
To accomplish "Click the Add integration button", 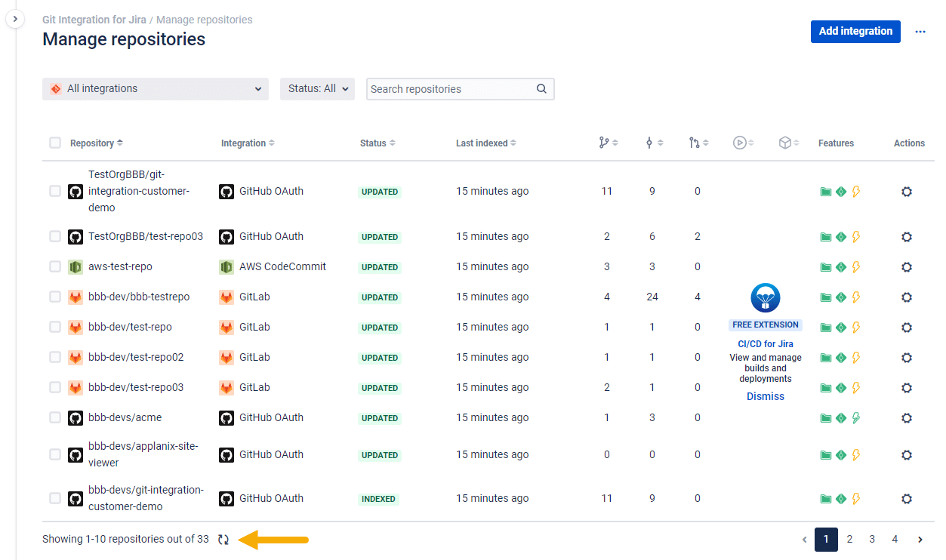I will pos(855,32).
